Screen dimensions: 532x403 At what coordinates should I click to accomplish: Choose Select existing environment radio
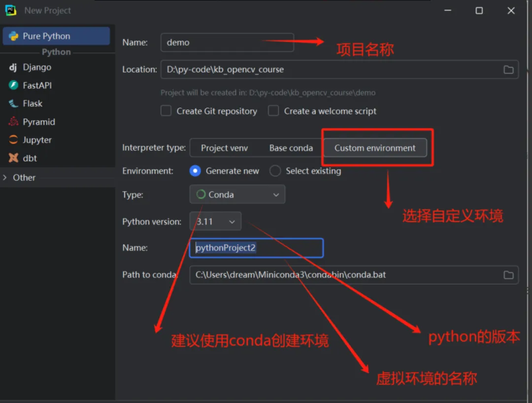[x=275, y=171]
